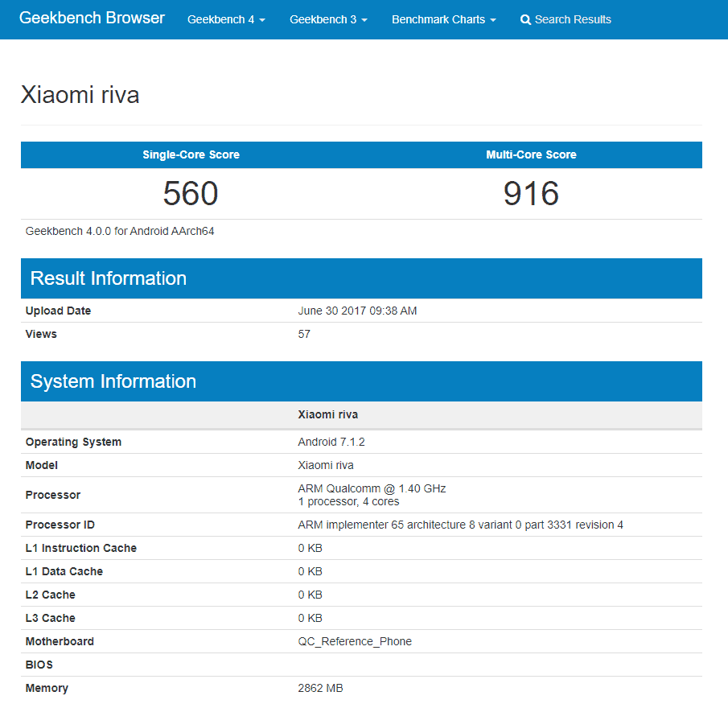Viewport: 728px width, 704px height.
Task: Select the Android 7.1.2 value
Action: pyautogui.click(x=331, y=442)
